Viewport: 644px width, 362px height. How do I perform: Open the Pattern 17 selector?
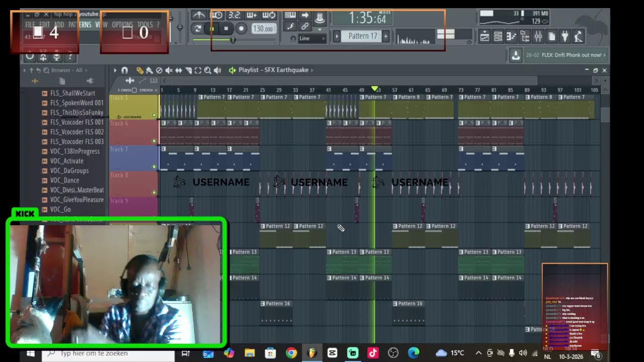(x=362, y=36)
